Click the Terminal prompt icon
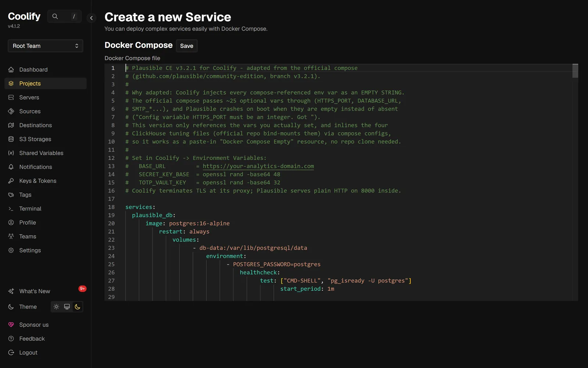588x368 pixels. (11, 209)
